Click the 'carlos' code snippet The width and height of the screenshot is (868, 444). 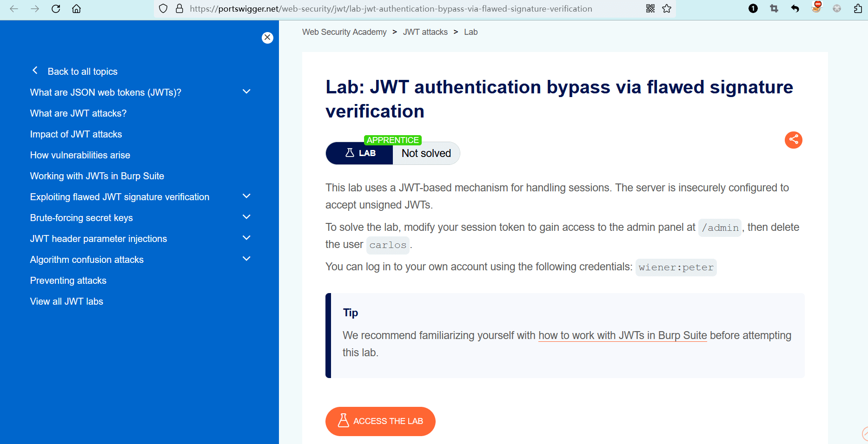[x=388, y=245]
